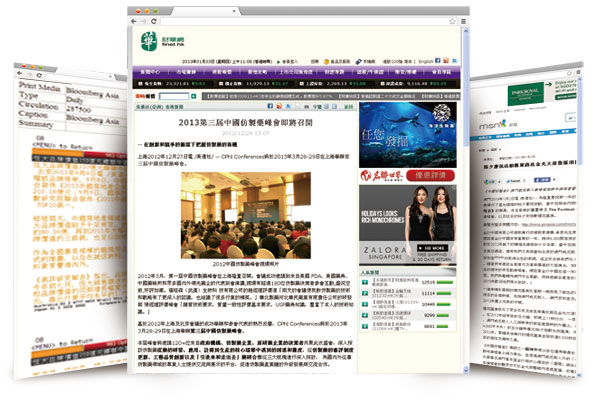Click the Tweet button in right window
Screen dimensions: 600x404
pos(515,181)
